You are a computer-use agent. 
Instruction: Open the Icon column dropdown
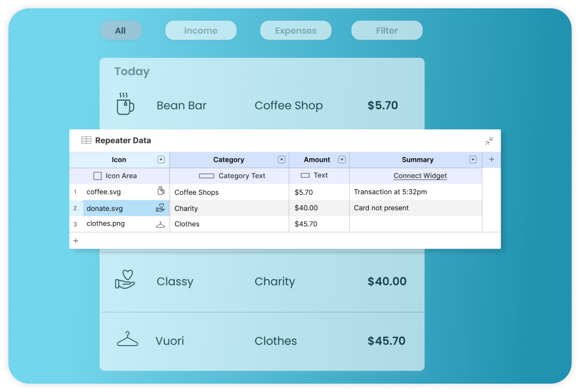point(161,160)
